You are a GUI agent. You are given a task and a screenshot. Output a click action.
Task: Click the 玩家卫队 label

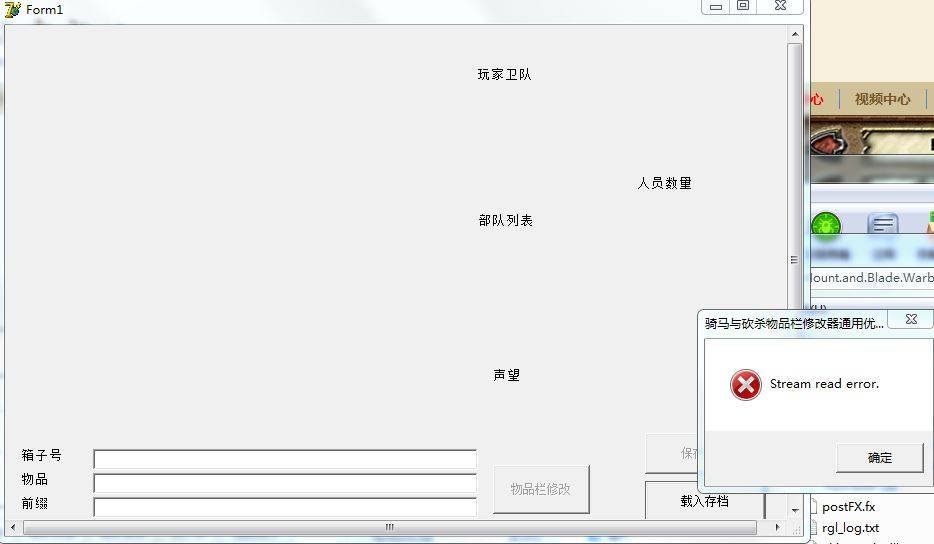(x=505, y=74)
